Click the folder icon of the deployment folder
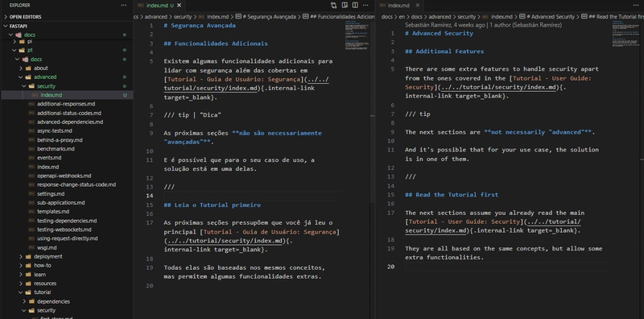Screen dimensions: 644x319 click(28, 256)
